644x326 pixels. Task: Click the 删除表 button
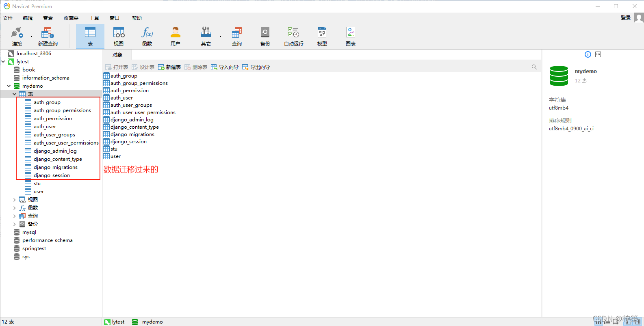196,67
